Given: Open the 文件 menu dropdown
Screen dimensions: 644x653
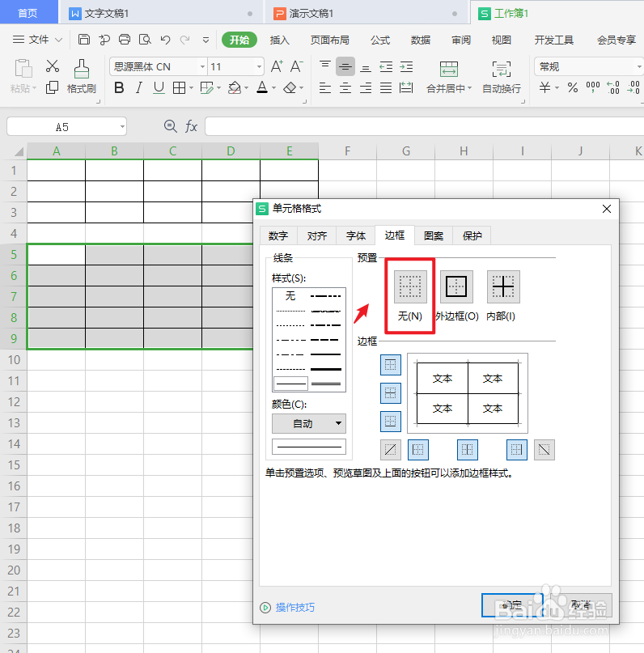Looking at the screenshot, I should 37,40.
